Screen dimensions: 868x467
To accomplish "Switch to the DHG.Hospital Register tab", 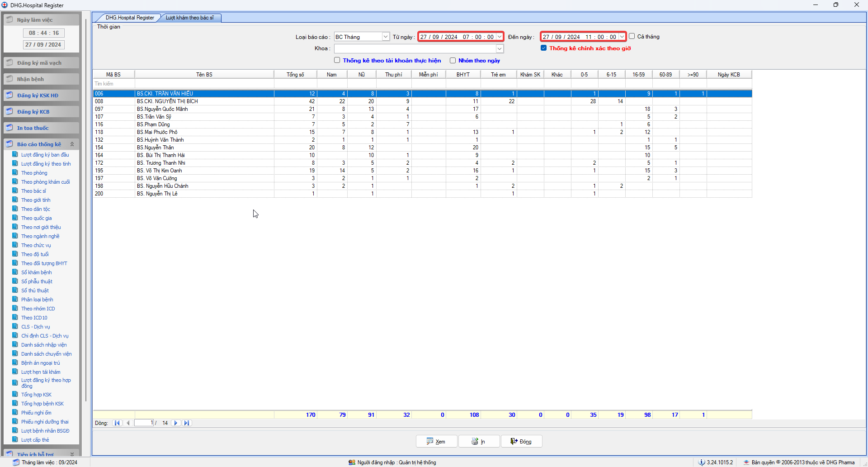I will pyautogui.click(x=130, y=18).
